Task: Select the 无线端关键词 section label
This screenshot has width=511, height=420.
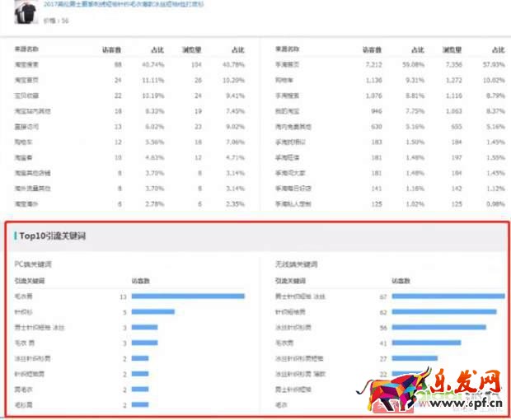Action: click(298, 264)
